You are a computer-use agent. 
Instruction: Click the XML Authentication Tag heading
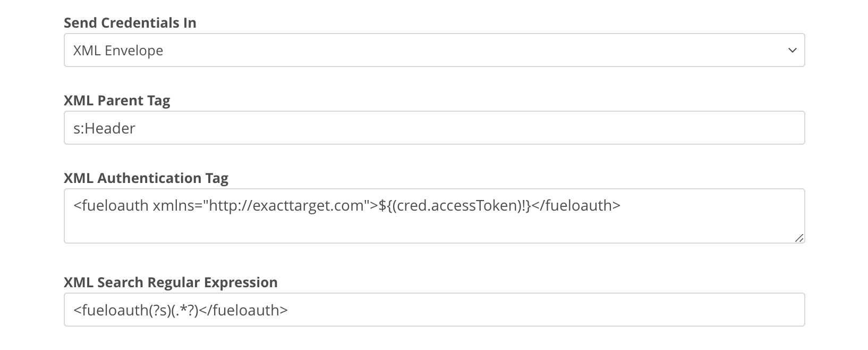click(147, 178)
